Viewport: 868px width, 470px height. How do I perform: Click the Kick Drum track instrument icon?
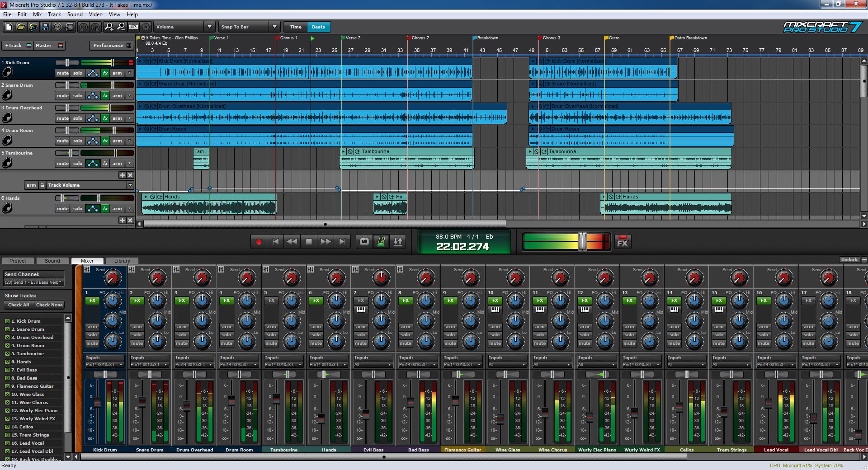(7, 72)
